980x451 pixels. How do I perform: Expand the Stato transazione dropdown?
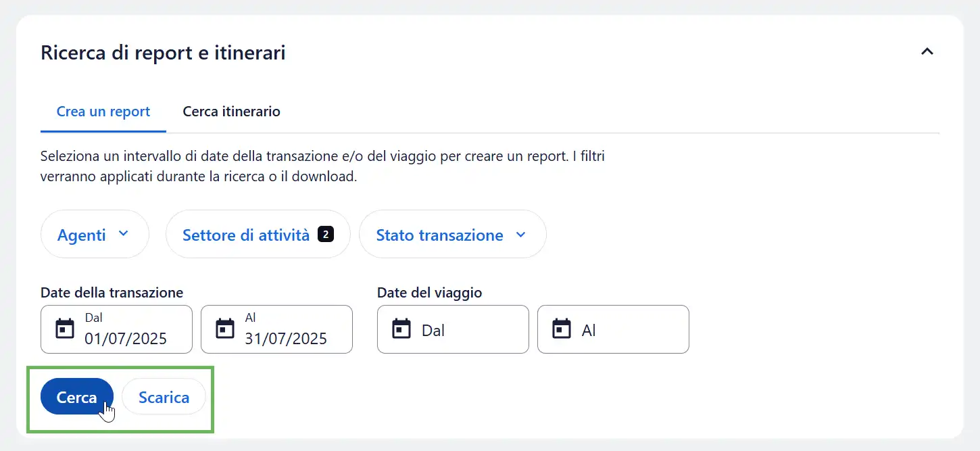coord(452,235)
